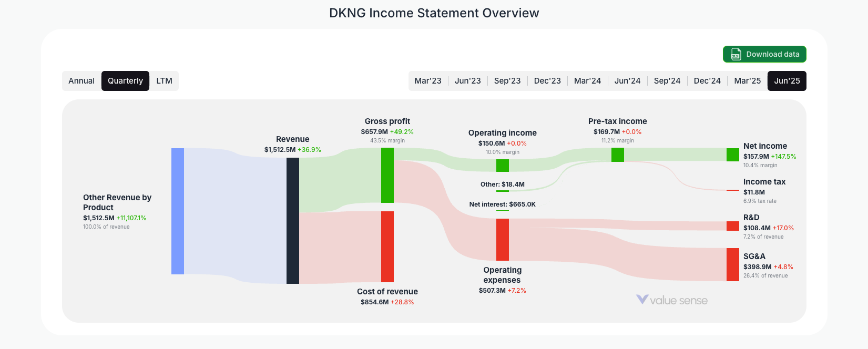This screenshot has height=349, width=868.
Task: Select the Mar'24 quarter
Action: pyautogui.click(x=587, y=81)
